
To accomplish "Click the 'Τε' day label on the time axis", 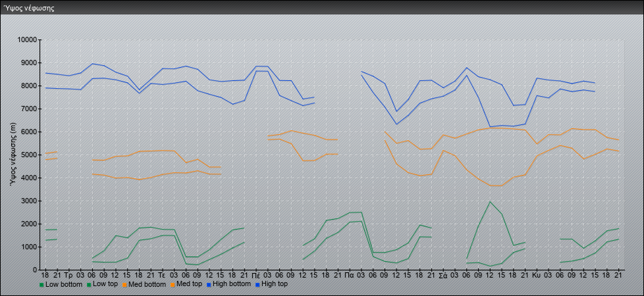I will [x=162, y=275].
